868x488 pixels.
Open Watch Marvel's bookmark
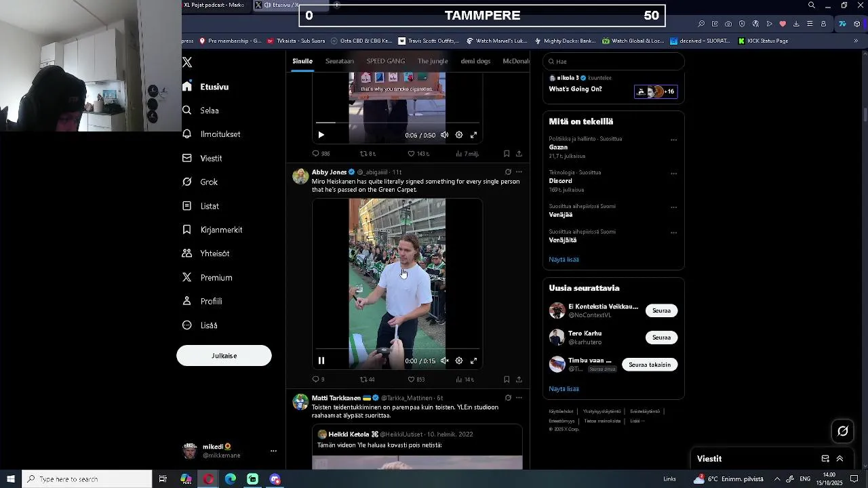tap(496, 41)
